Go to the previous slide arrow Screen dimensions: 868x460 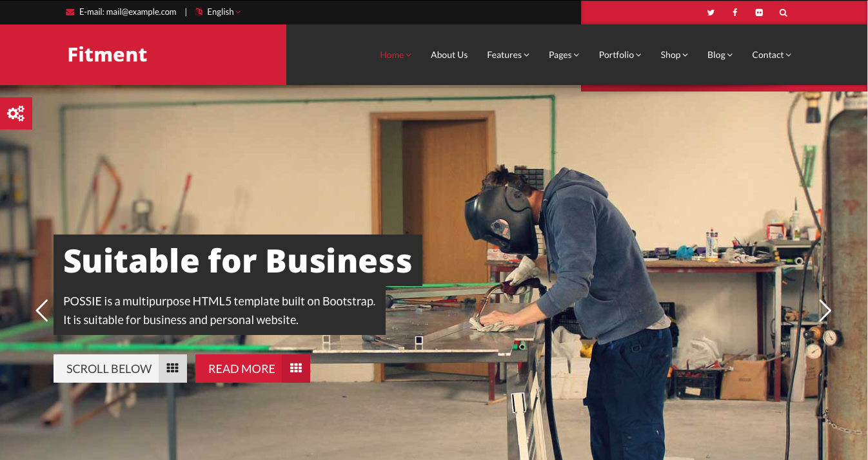(42, 311)
